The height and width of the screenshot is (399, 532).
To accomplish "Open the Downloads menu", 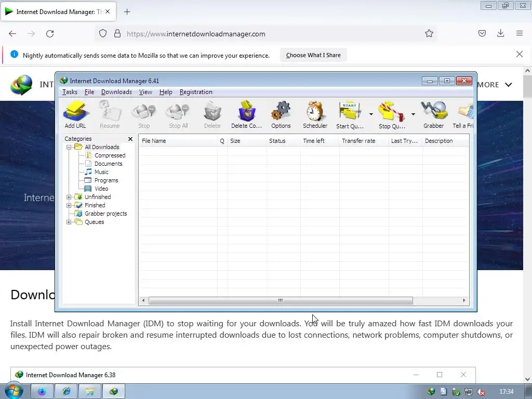I will point(116,92).
